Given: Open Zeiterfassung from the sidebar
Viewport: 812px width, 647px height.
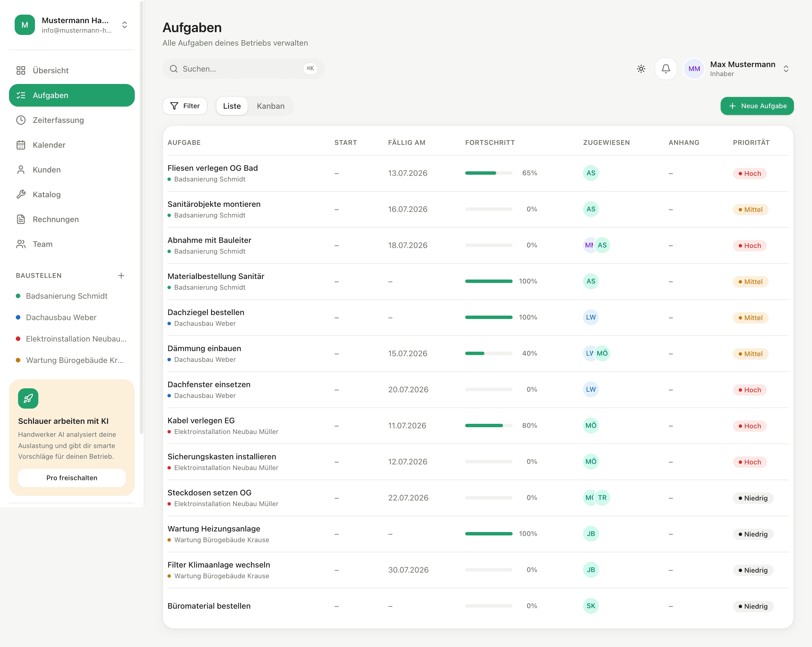Looking at the screenshot, I should [x=72, y=120].
